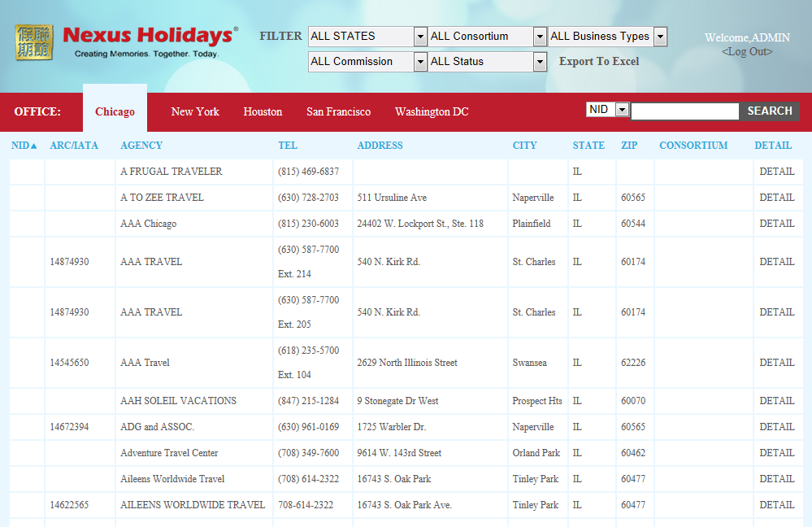Open the ALL STATES filter dropdown
The image size is (812, 527).
(367, 37)
